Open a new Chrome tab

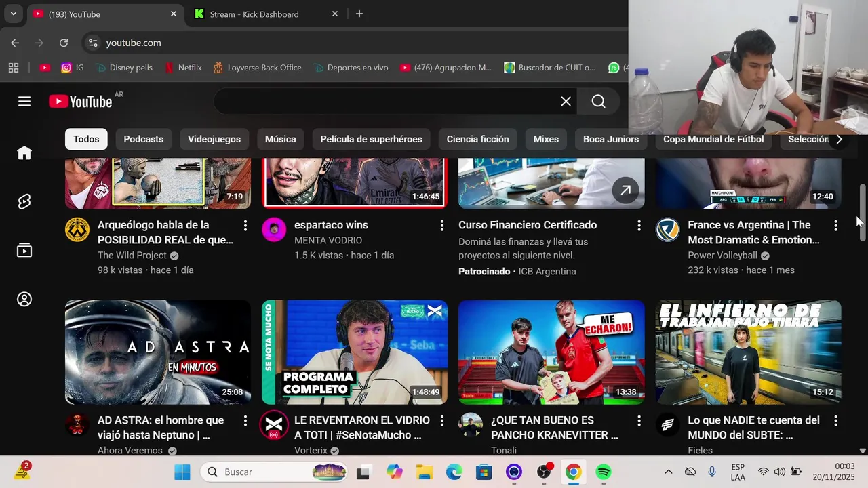click(359, 14)
